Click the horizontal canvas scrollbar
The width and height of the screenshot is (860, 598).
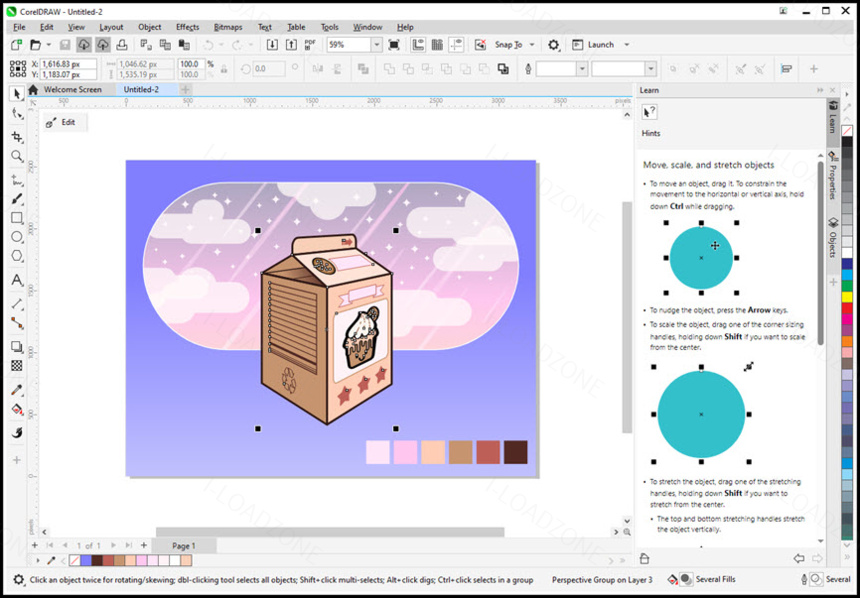coord(330,532)
